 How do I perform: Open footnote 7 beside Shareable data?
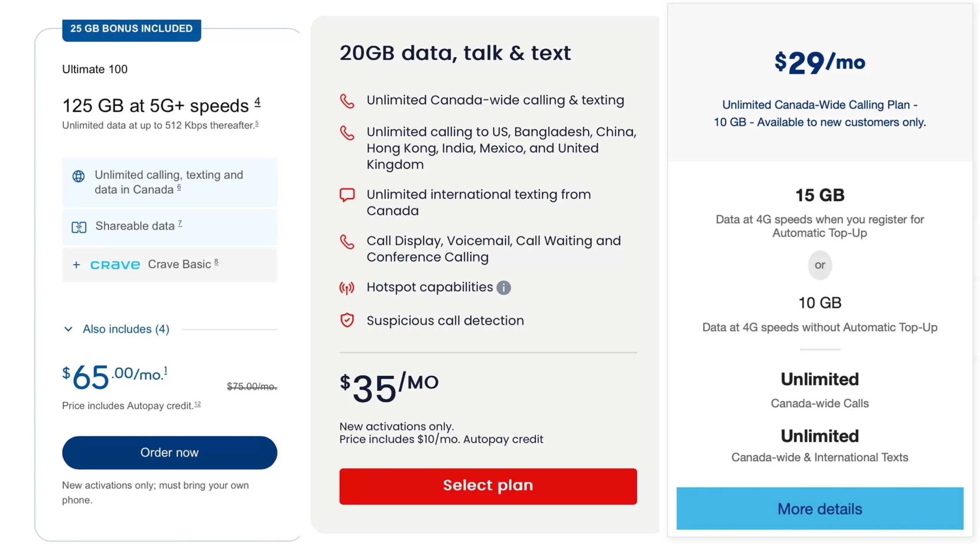click(x=180, y=224)
